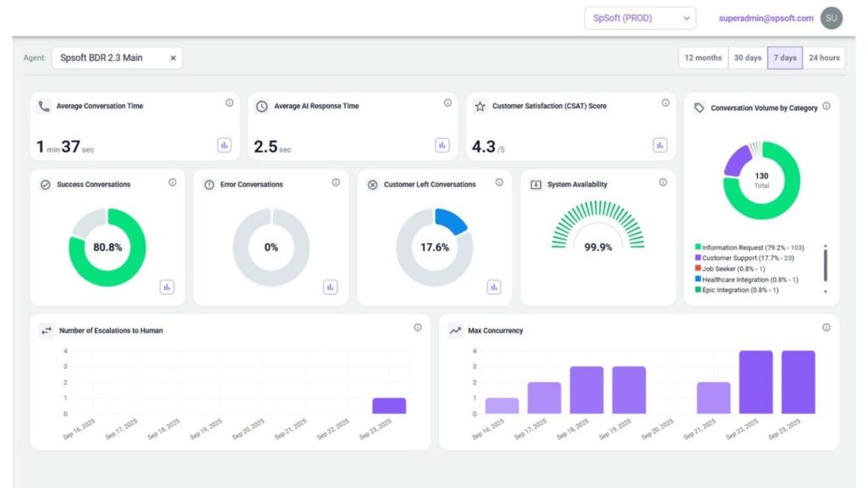The width and height of the screenshot is (868, 488).
Task: Open chart icon on CSAT Score card
Action: tap(659, 145)
